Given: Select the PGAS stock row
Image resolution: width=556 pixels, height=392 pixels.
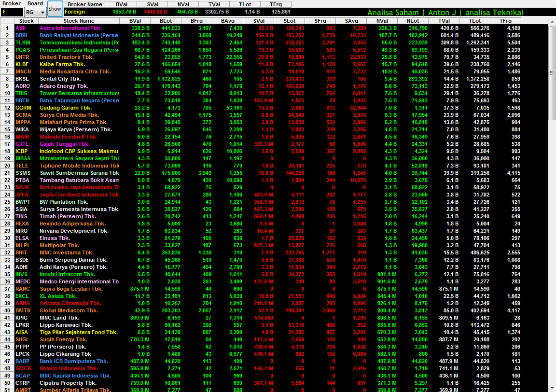Looking at the screenshot, I should 268,50.
